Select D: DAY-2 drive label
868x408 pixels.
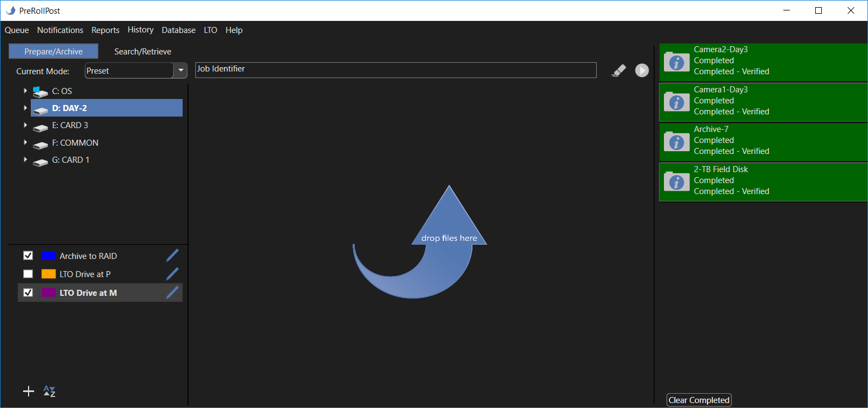69,108
